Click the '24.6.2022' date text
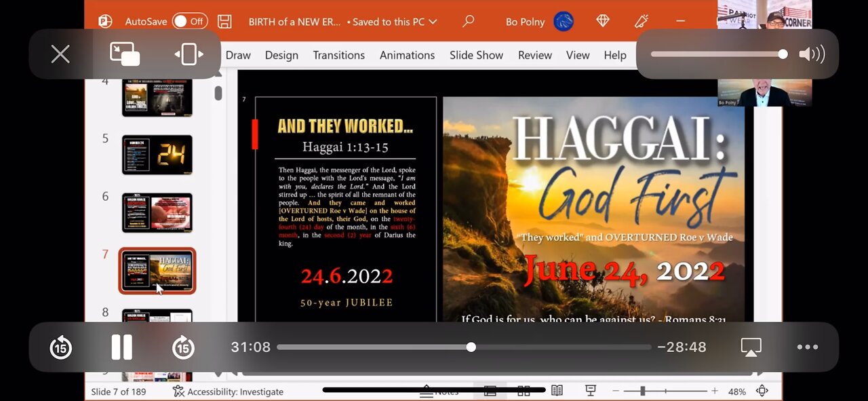Viewport: 868px width, 401px height. 347,276
